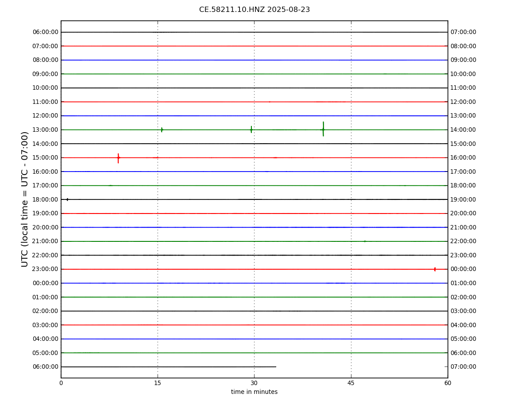Select the UTC row label 03:00:00
The height and width of the screenshot is (420, 509).
point(45,325)
